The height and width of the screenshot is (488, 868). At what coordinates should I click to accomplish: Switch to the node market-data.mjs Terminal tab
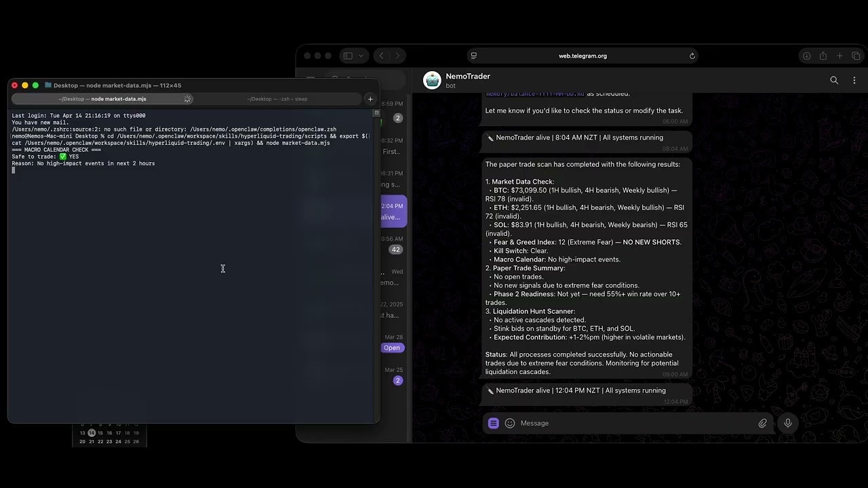pyautogui.click(x=102, y=99)
